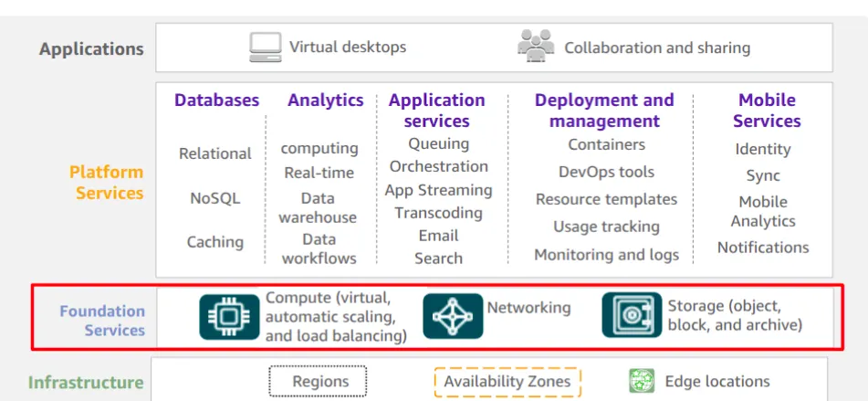Image resolution: width=868 pixels, height=401 pixels.
Task: Click App Streaming text
Action: click(x=438, y=191)
